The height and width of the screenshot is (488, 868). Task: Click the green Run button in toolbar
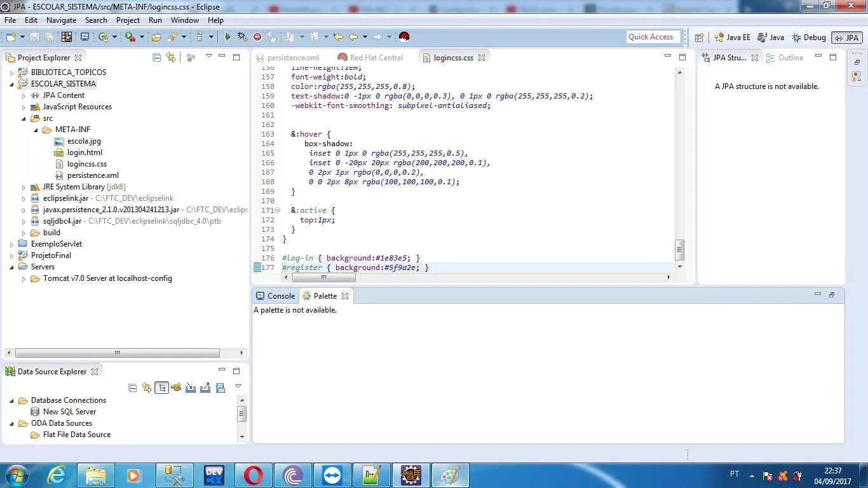(228, 37)
